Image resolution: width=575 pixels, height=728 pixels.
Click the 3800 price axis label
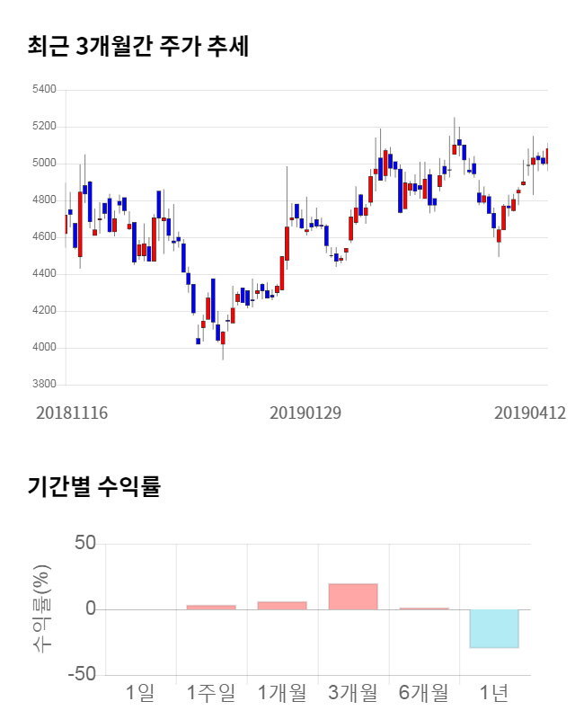pos(43,385)
